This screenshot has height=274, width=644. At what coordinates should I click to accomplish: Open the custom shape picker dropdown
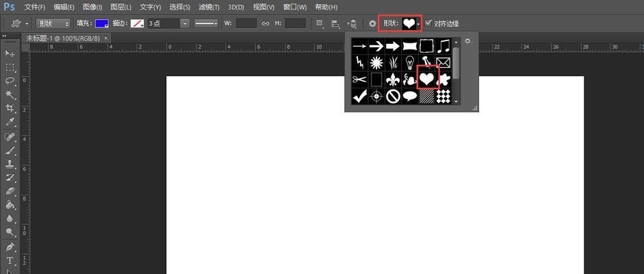click(x=418, y=24)
